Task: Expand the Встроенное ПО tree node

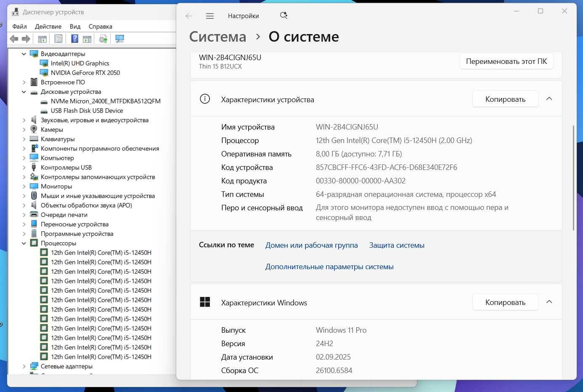Action: click(x=24, y=82)
